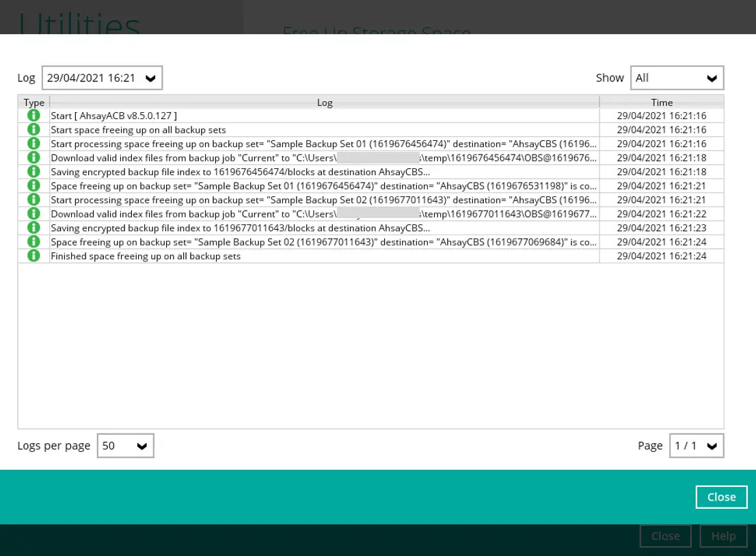Click info icon on 'Finished space freeing up' row
This screenshot has height=556, width=756.
pyautogui.click(x=33, y=256)
